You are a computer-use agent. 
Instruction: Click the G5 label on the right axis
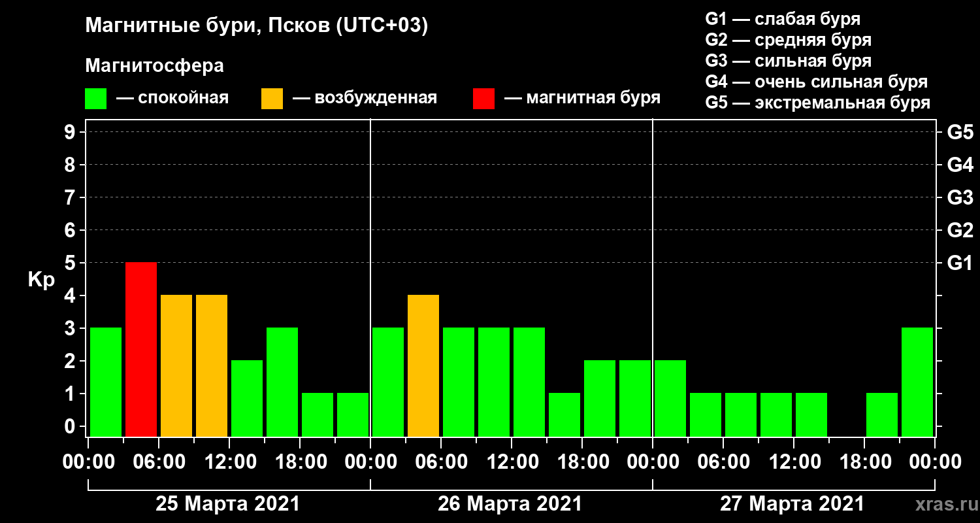960,133
